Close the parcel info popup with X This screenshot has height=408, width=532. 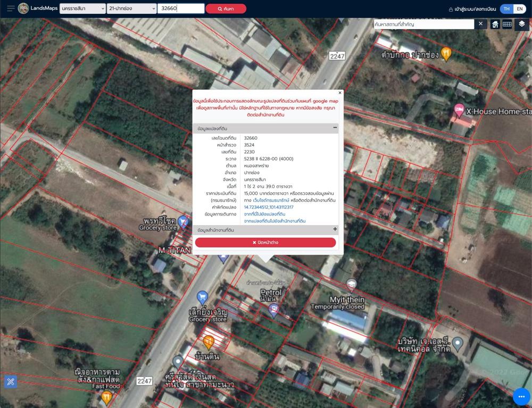coord(340,93)
